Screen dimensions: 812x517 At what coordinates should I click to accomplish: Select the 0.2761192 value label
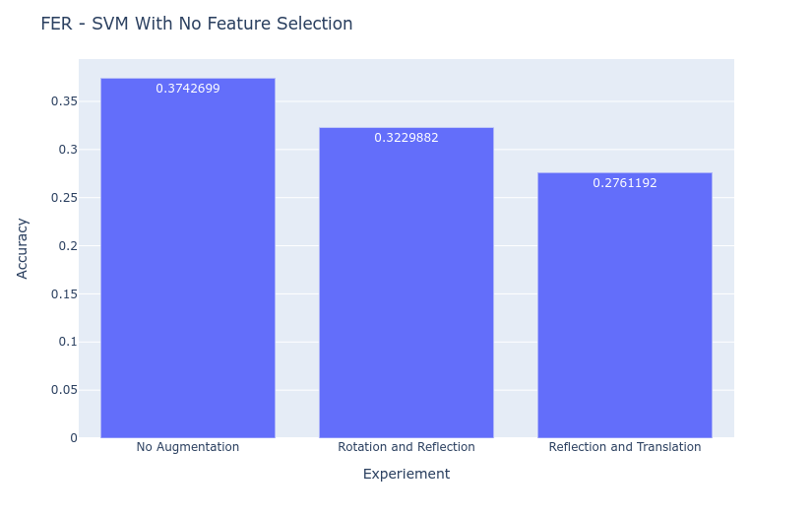625,183
